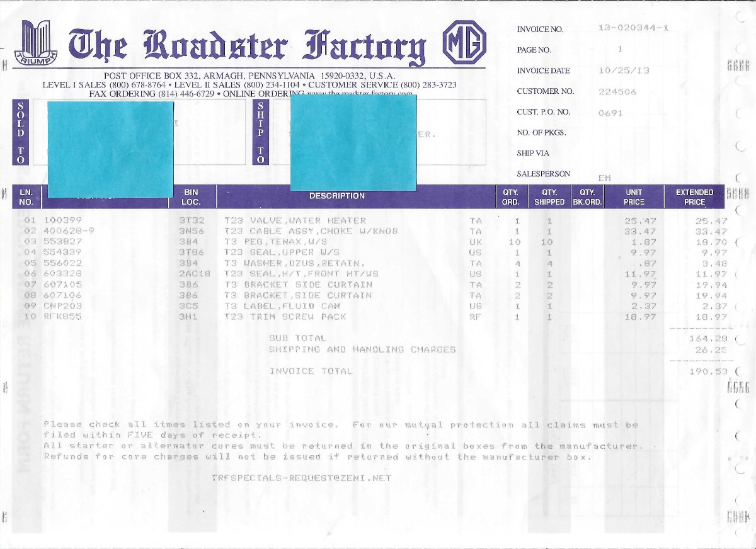Viewport: 756px width, 549px height.
Task: Click the QTY. BK.ORD. column header
Action: (x=587, y=197)
